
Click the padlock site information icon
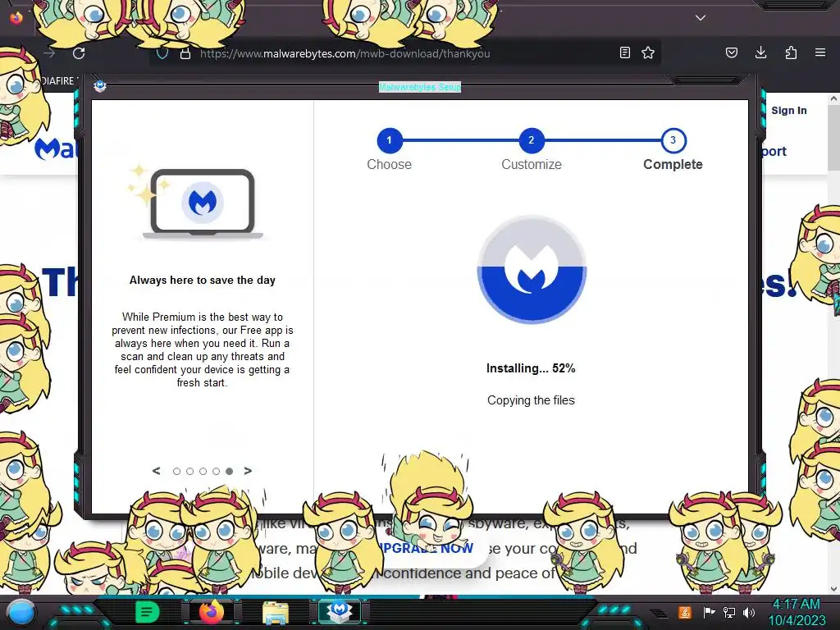[x=185, y=53]
